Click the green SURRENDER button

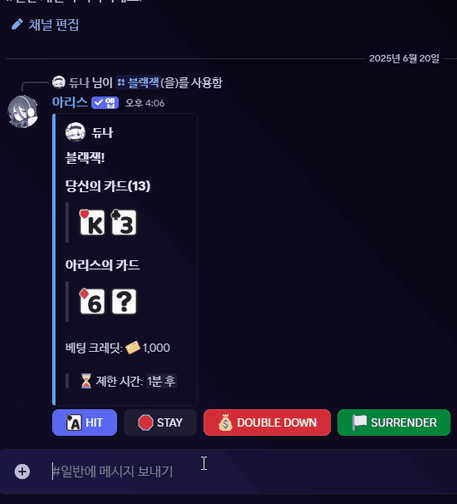(394, 422)
